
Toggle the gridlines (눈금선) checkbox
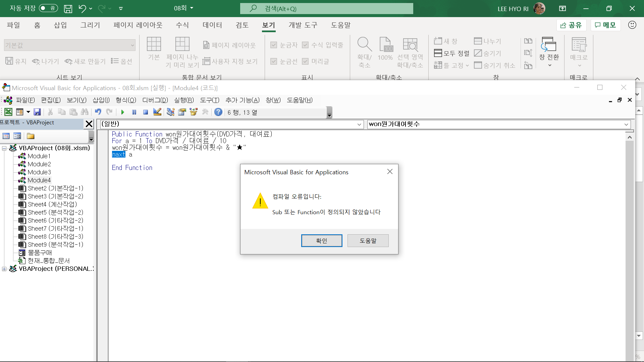(274, 61)
